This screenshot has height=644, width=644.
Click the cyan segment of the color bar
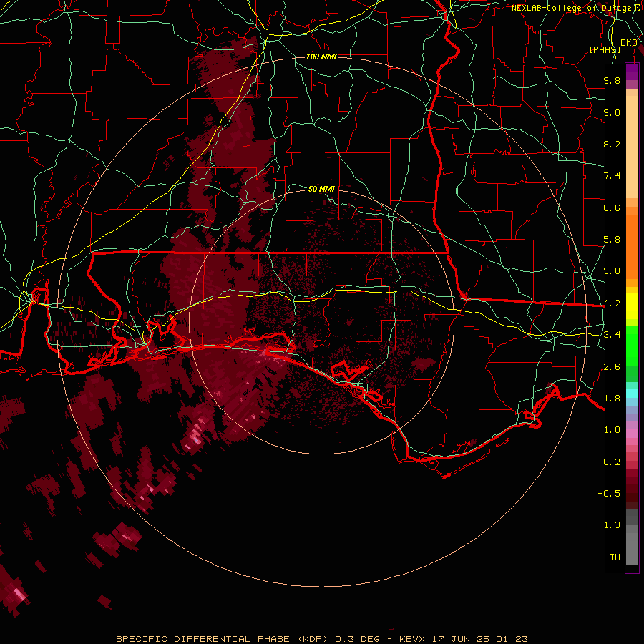click(x=632, y=394)
